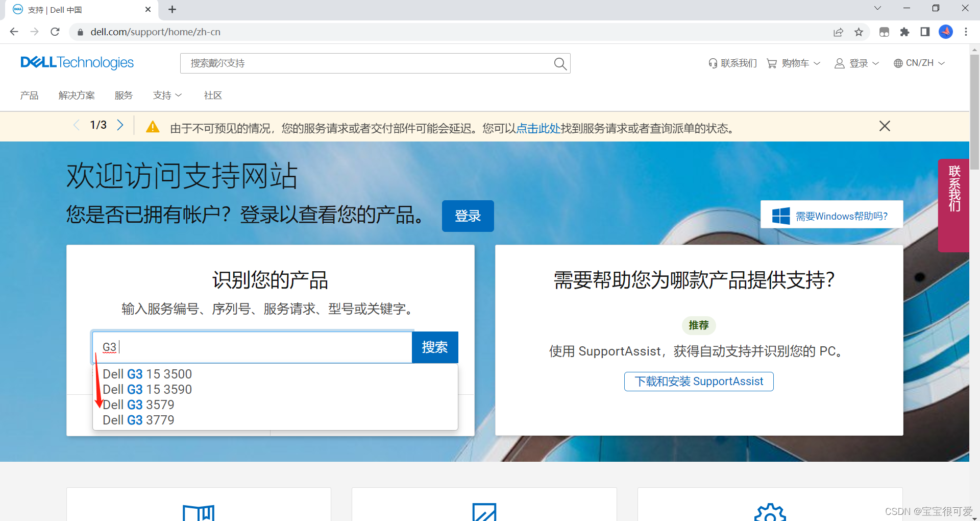Screen dimensions: 980x521
Task: Open the tab search chevron in title bar
Action: 877,8
